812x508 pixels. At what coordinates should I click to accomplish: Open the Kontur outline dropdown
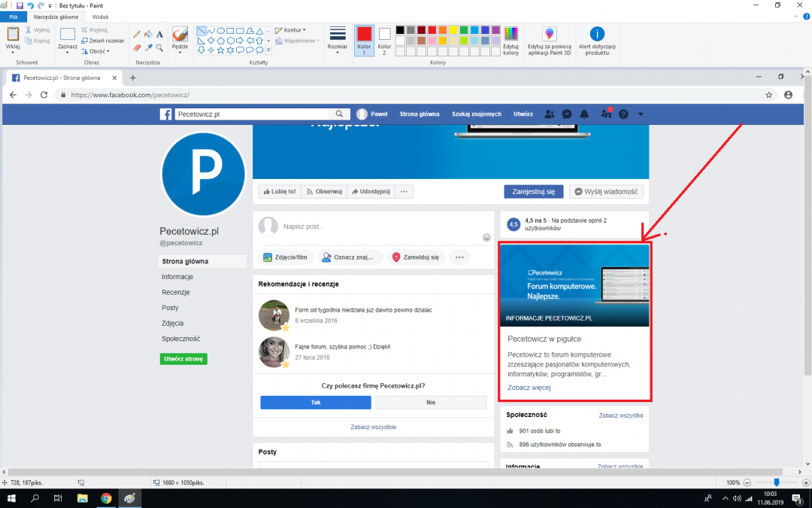(290, 30)
